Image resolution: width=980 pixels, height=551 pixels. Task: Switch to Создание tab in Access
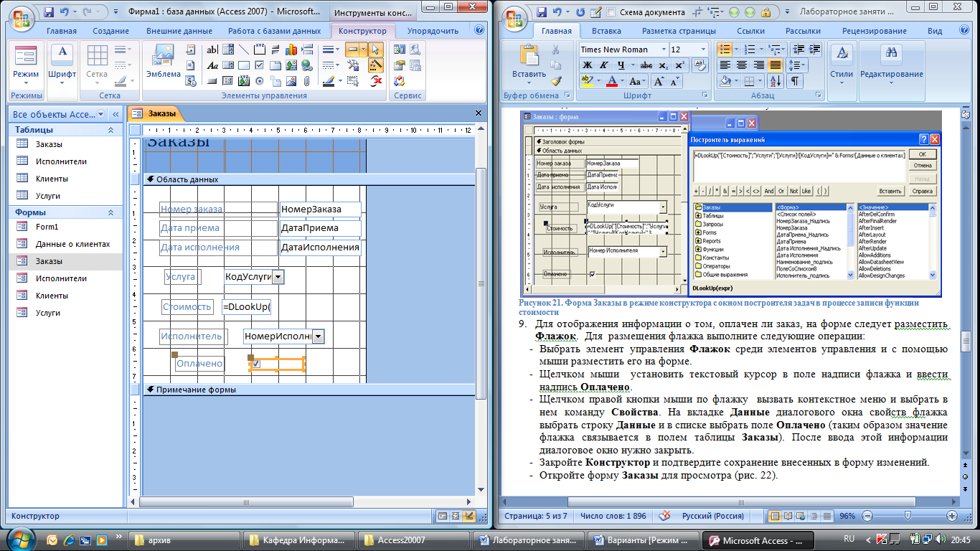(x=110, y=31)
